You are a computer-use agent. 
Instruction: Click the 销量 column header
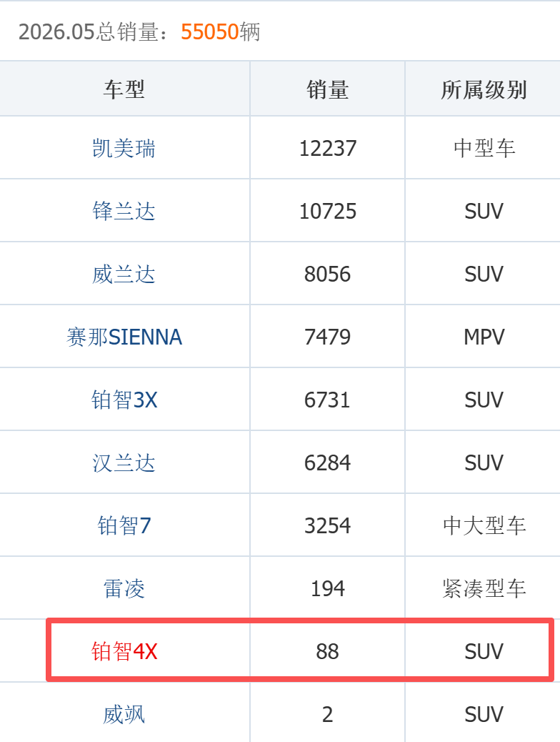pyautogui.click(x=327, y=89)
